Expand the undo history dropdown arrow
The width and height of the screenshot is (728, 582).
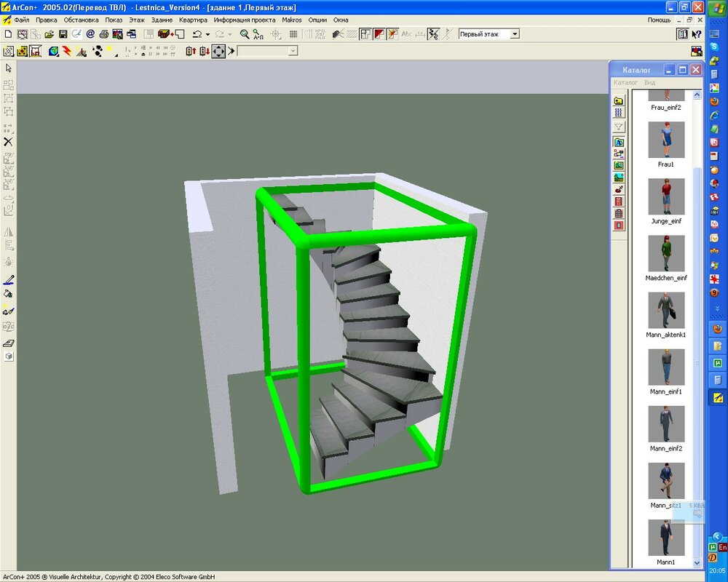click(207, 34)
